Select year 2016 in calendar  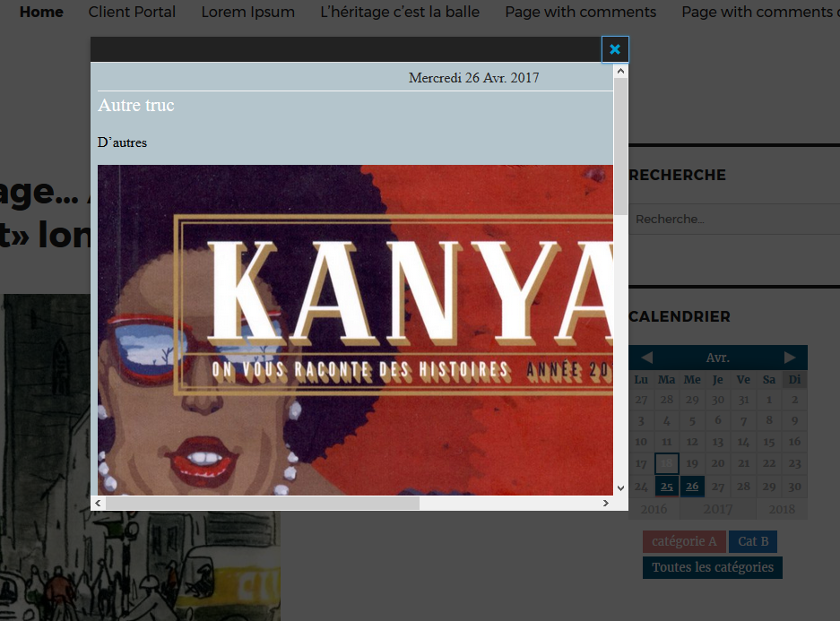coord(654,509)
